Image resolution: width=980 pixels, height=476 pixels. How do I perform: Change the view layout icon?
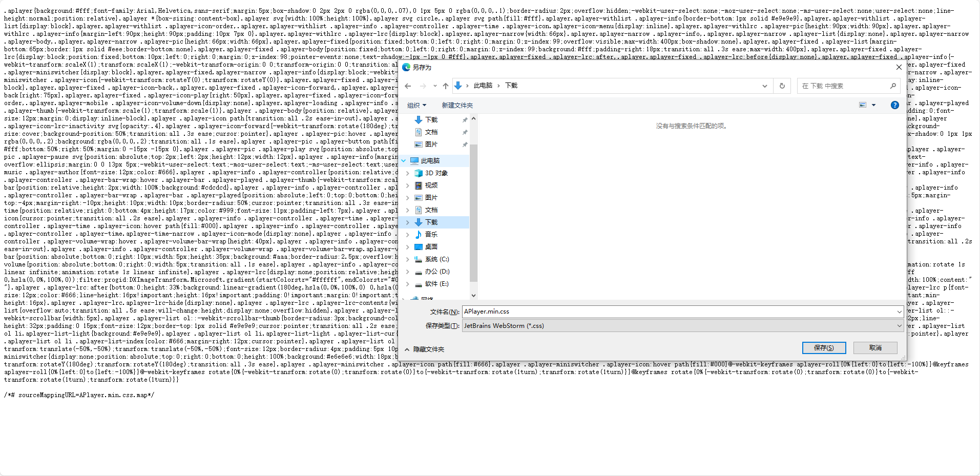point(863,105)
